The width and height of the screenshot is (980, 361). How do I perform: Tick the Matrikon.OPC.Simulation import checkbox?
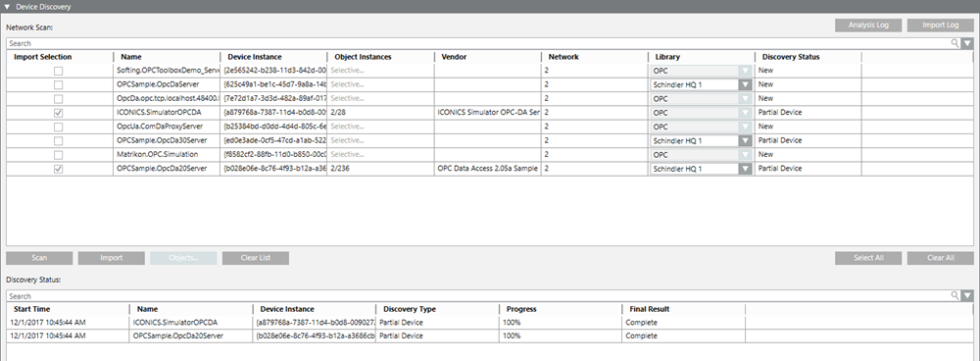[x=58, y=155]
